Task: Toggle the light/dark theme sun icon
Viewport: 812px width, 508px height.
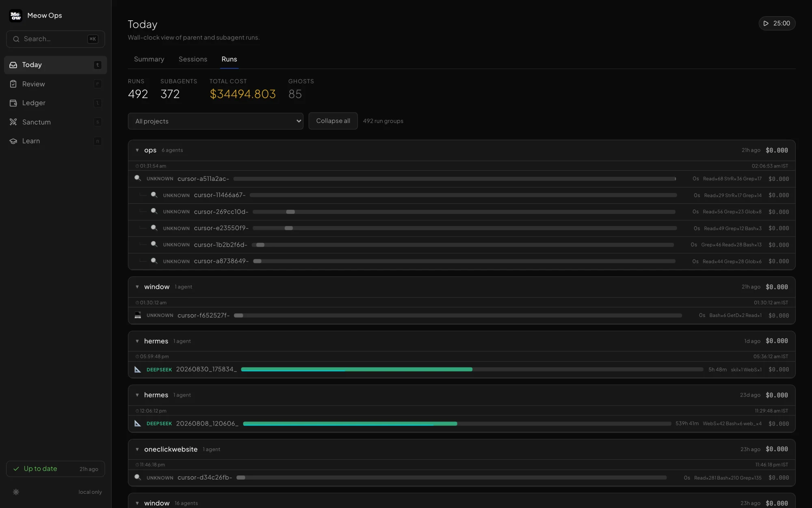Action: point(16,492)
